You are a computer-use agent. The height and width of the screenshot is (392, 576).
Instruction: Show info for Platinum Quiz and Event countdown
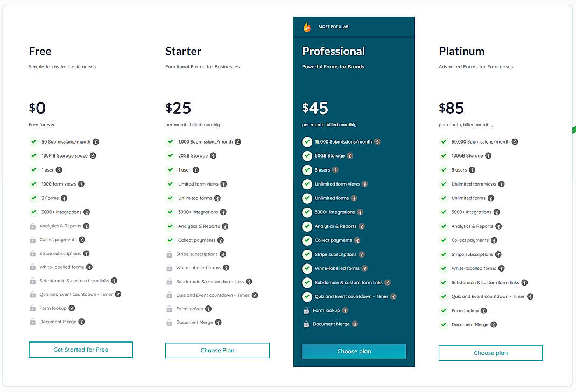[x=530, y=297]
